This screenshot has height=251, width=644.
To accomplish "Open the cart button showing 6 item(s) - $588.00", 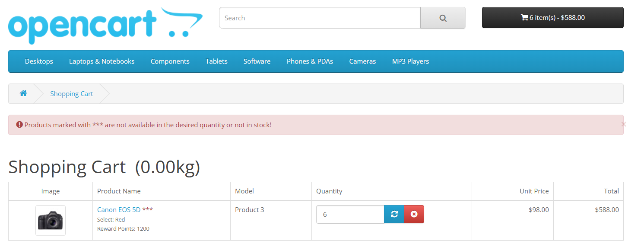I will pyautogui.click(x=552, y=17).
